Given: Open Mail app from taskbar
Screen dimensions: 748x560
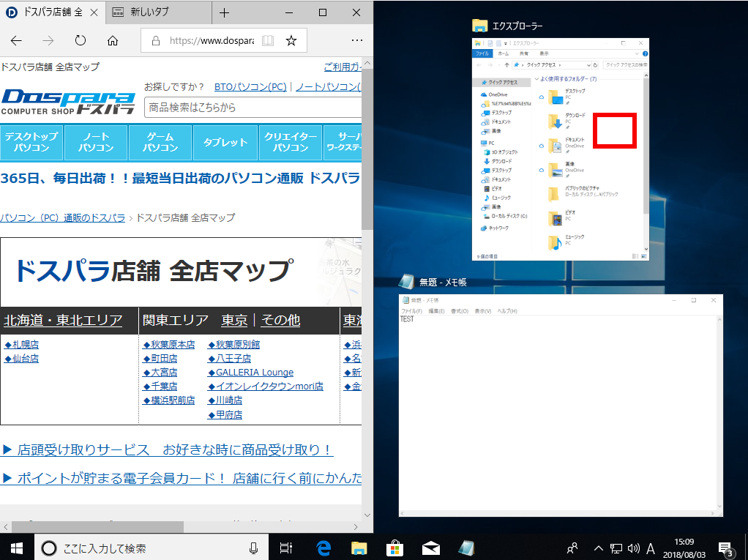Looking at the screenshot, I should click(x=431, y=548).
